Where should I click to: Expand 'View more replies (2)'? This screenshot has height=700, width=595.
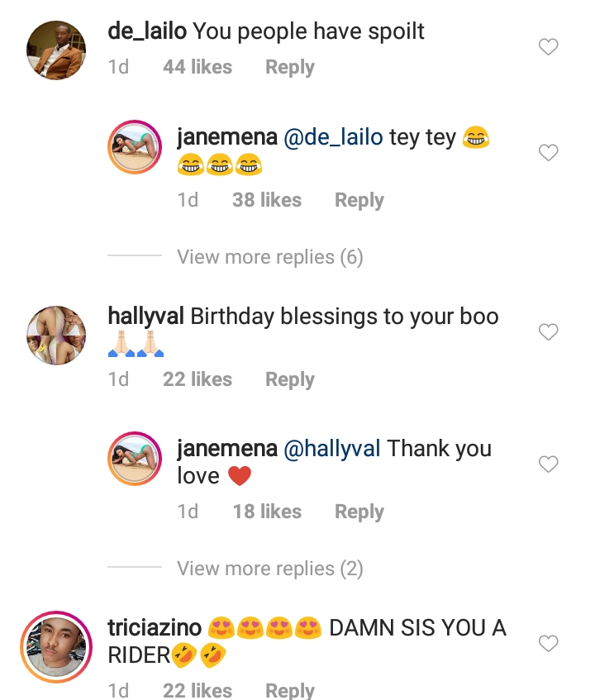pos(269,569)
